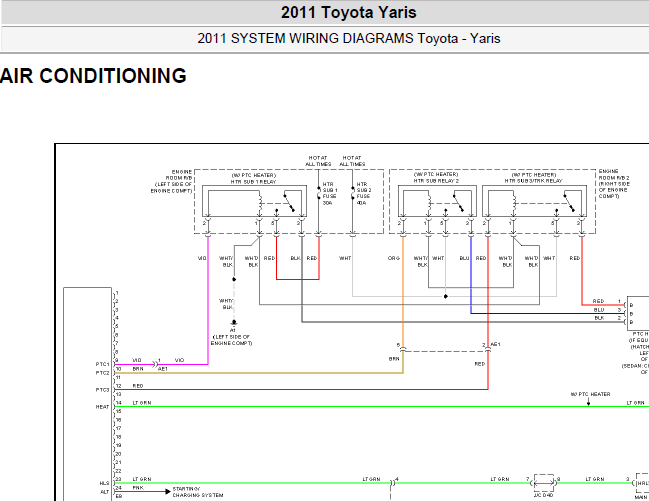The height and width of the screenshot is (501, 649).
Task: Click 'STARTING/CHARGING SYSTEM' reference text
Action: coord(198,492)
